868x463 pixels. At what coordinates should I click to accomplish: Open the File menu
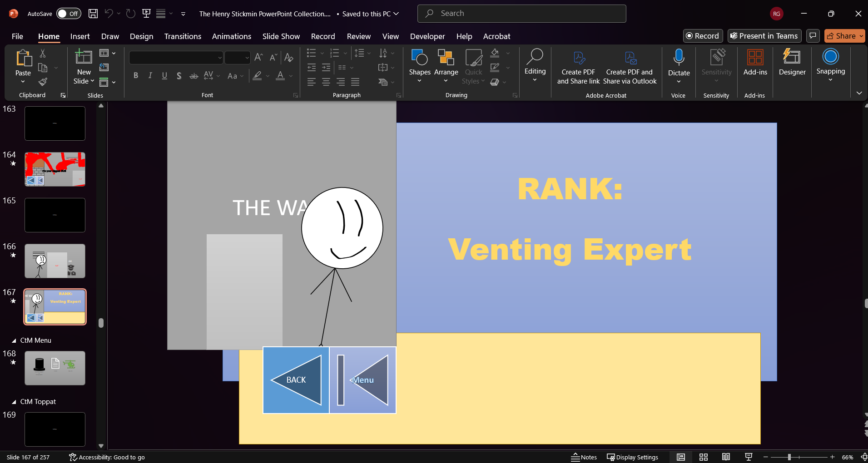[17, 36]
